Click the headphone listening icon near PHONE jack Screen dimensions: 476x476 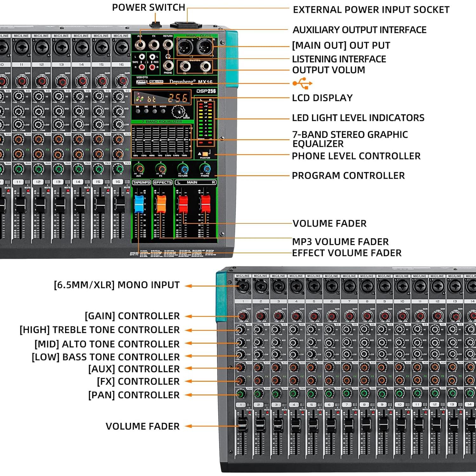coord(168,56)
